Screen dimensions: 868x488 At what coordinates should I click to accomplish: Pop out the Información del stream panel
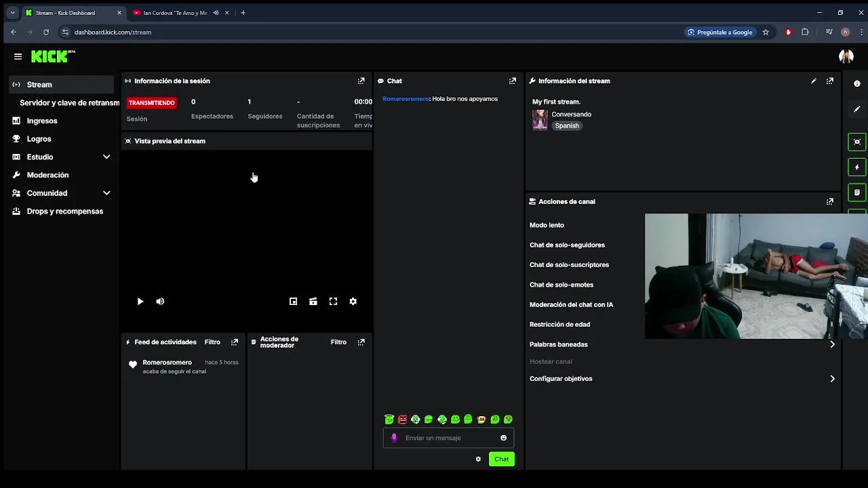pyautogui.click(x=829, y=81)
